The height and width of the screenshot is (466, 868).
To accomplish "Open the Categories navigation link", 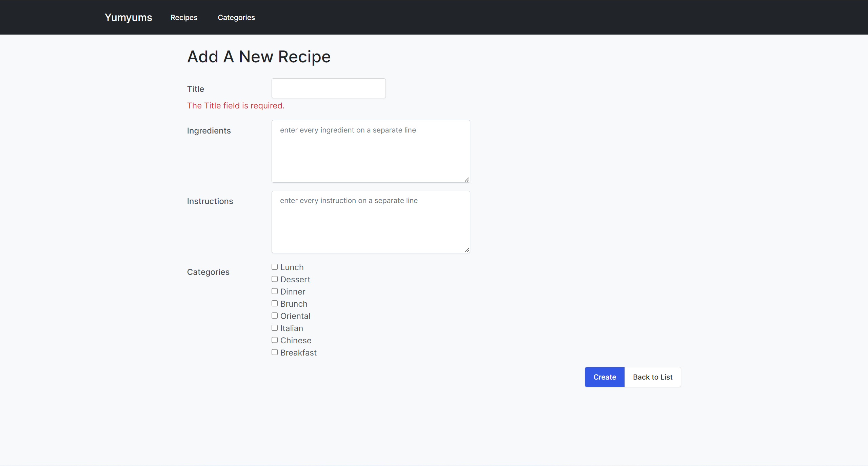I will click(236, 17).
